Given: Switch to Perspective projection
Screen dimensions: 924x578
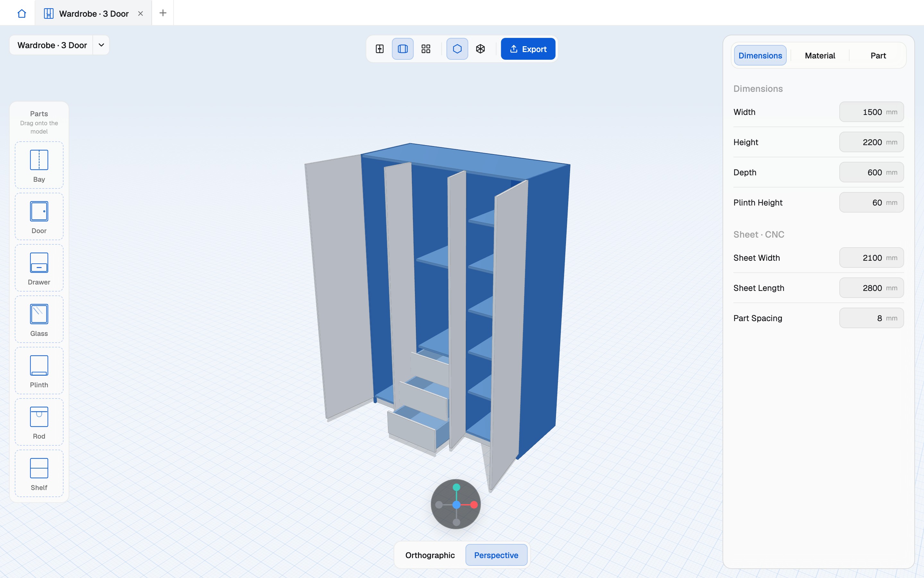Looking at the screenshot, I should (x=496, y=555).
